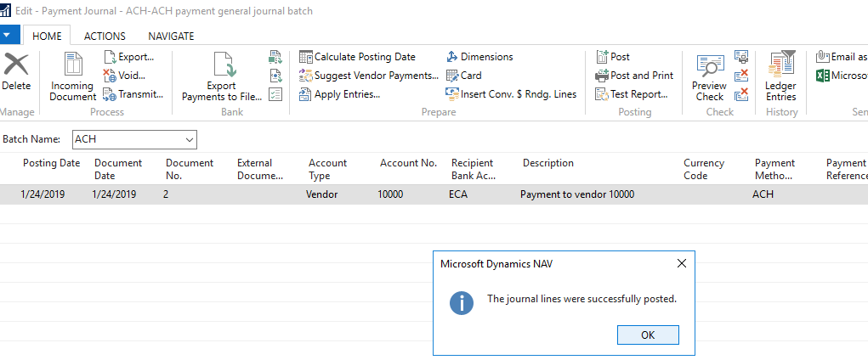
Task: Click Void in Process group
Action: click(x=125, y=76)
